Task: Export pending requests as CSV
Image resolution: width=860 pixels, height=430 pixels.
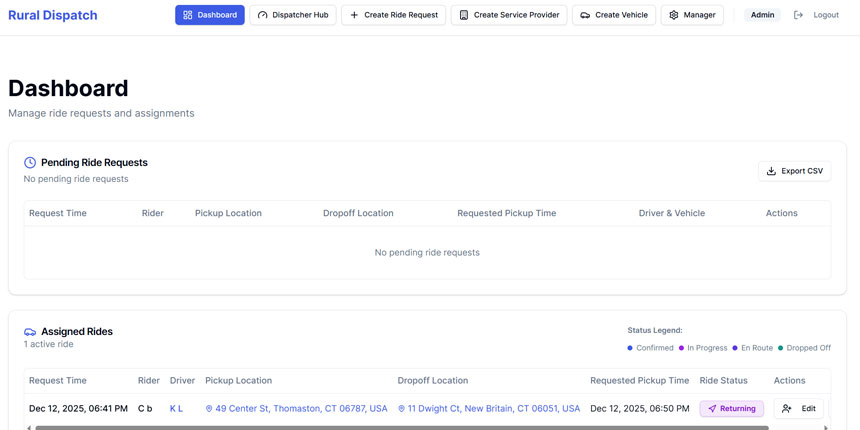Action: coord(795,171)
